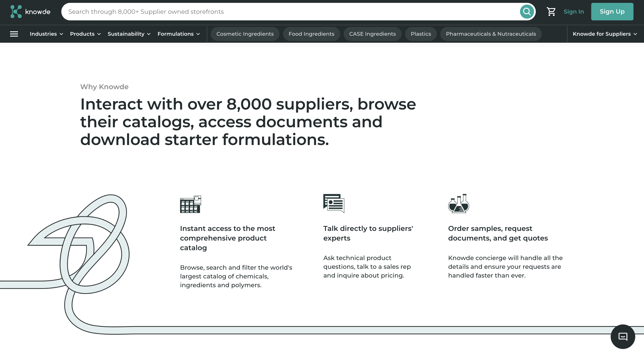Expand the Industries dropdown

(46, 34)
